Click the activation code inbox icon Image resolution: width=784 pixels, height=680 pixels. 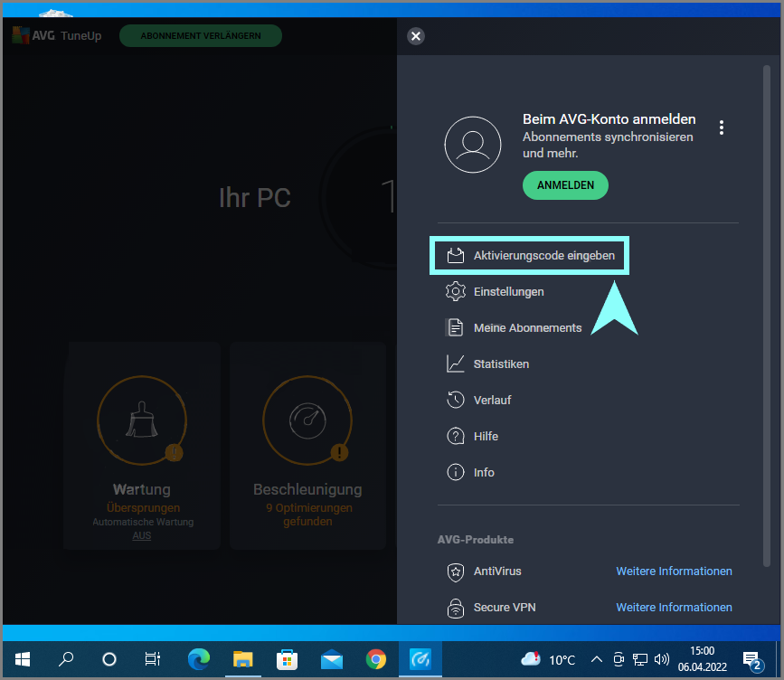[456, 255]
